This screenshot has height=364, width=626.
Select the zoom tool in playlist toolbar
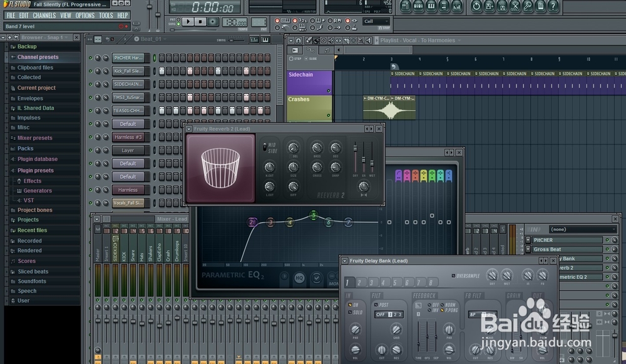click(x=361, y=40)
